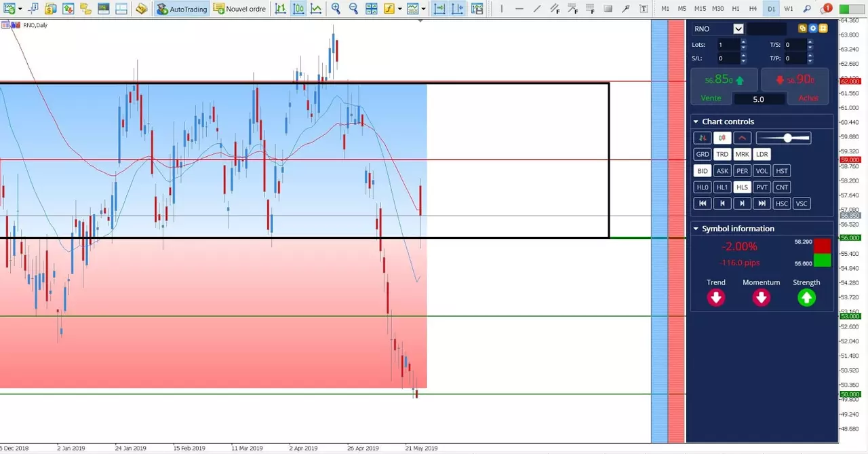Open the Navigator folders icon
This screenshot has height=454, width=868.
(x=85, y=9)
